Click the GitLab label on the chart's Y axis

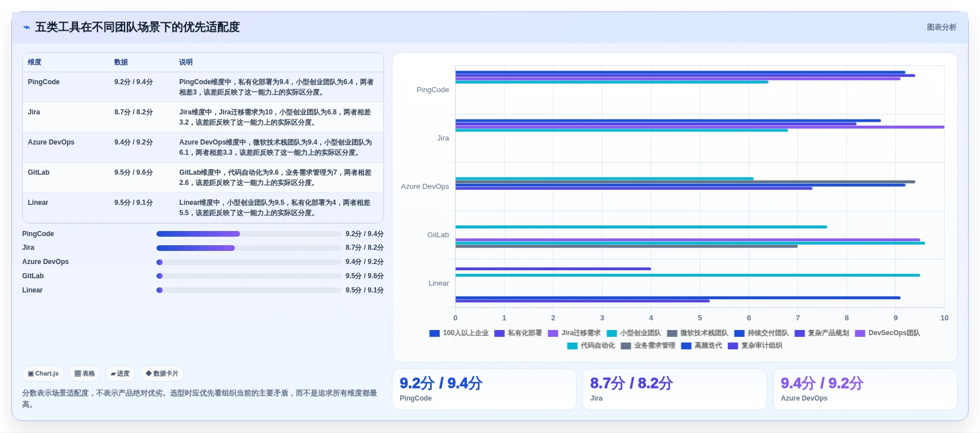click(x=438, y=235)
